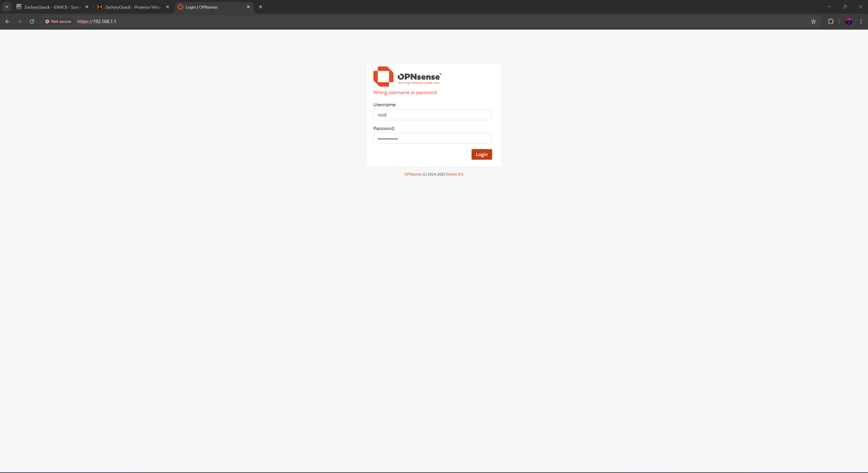This screenshot has height=473, width=868.
Task: Click into the Username field
Action: point(432,115)
